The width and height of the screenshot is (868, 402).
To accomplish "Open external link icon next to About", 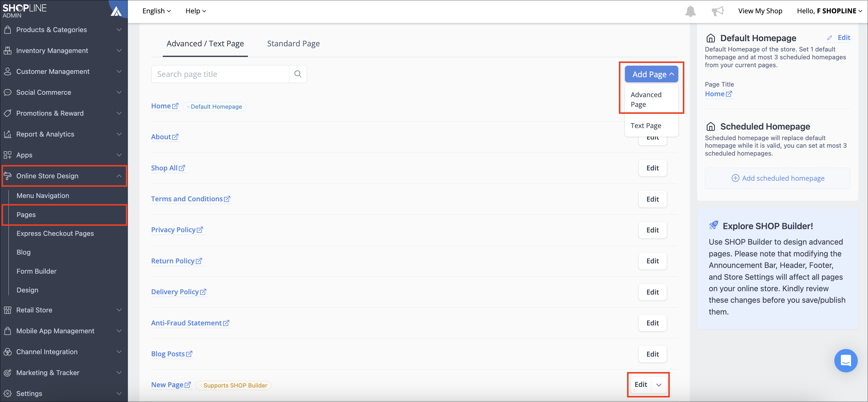I will [175, 137].
